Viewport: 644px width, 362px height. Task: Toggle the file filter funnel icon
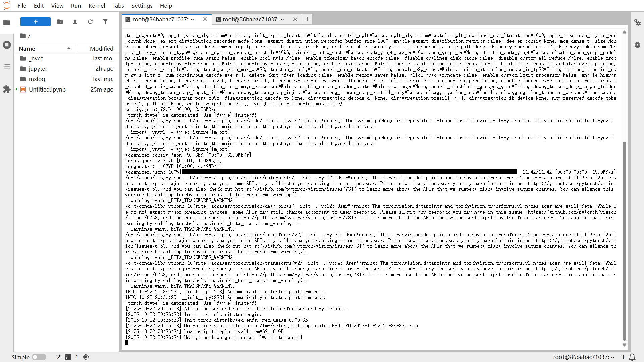pos(105,22)
